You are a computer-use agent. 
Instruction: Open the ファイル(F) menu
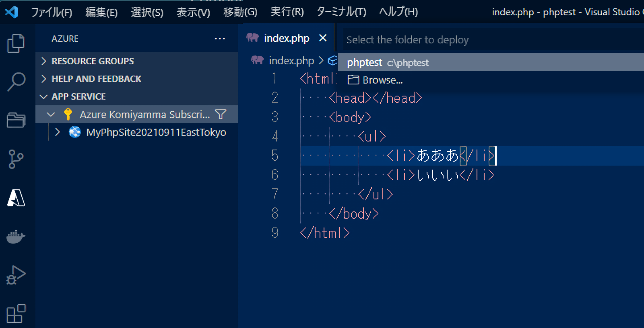point(52,12)
